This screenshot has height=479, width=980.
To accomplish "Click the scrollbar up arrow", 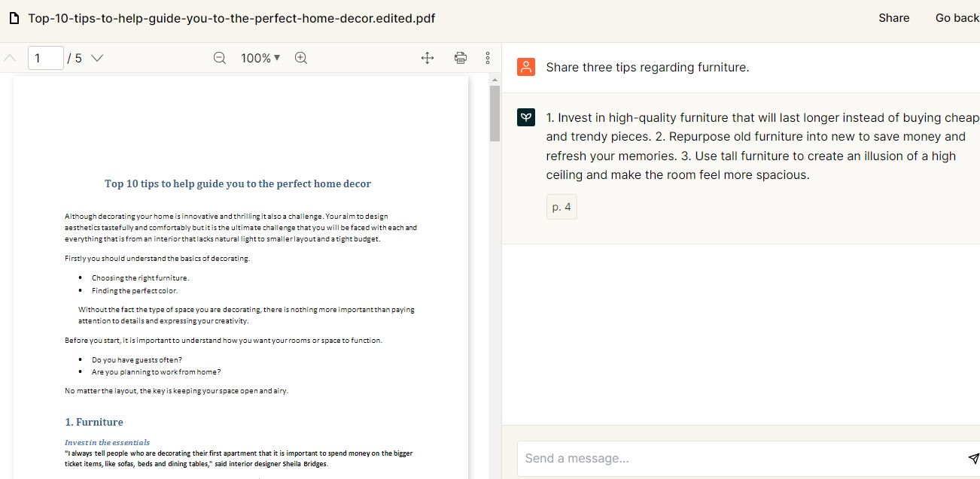I will (x=495, y=79).
